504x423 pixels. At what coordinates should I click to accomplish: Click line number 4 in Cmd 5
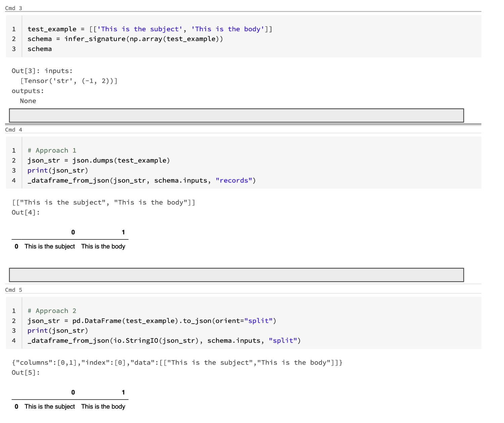(x=13, y=340)
